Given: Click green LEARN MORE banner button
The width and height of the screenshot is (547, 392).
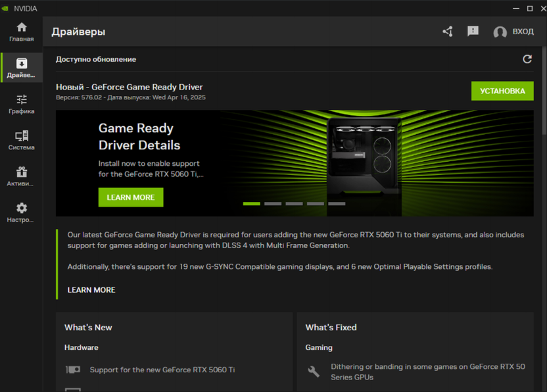Looking at the screenshot, I should [131, 197].
